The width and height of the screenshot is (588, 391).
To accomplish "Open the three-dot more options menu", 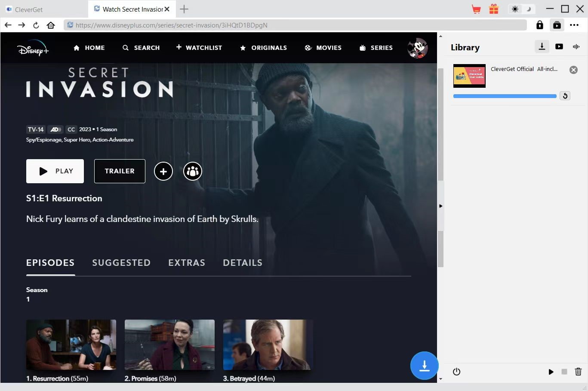I will coord(574,25).
